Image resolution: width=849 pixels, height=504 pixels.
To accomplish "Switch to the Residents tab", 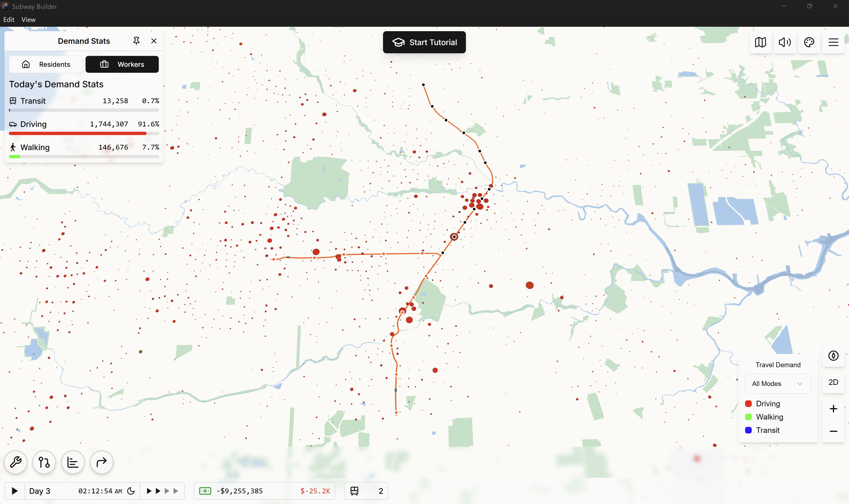I will coord(46,65).
